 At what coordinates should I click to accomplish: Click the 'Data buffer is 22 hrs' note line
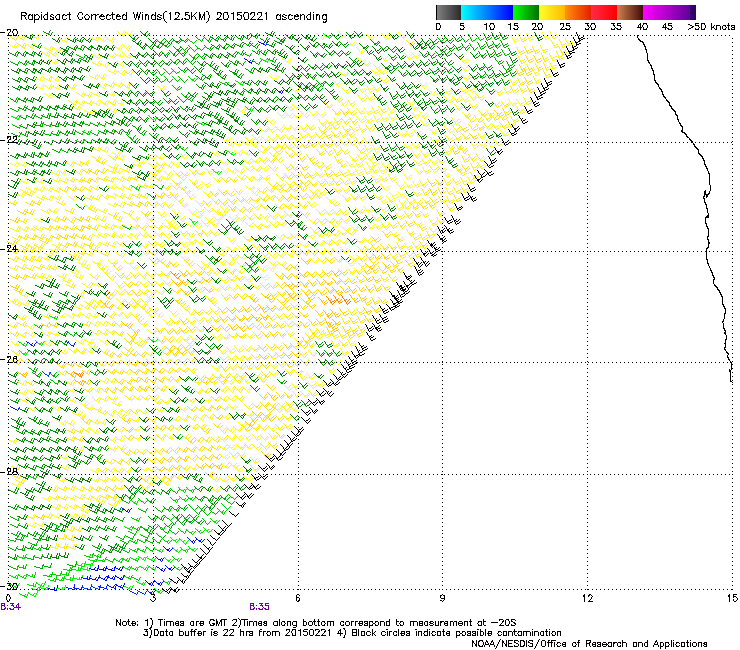click(x=352, y=633)
